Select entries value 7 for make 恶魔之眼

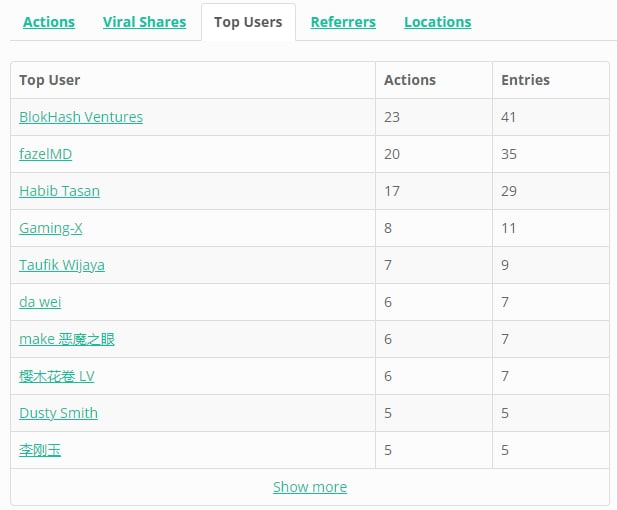505,339
